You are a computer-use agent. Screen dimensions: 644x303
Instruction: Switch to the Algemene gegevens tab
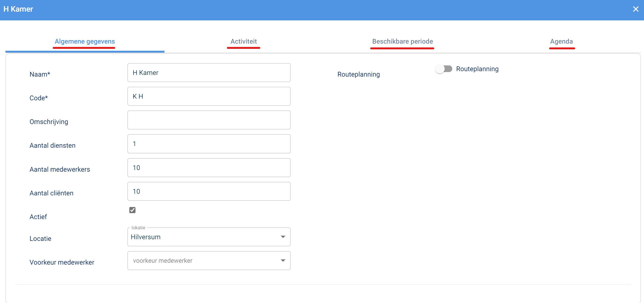click(85, 41)
